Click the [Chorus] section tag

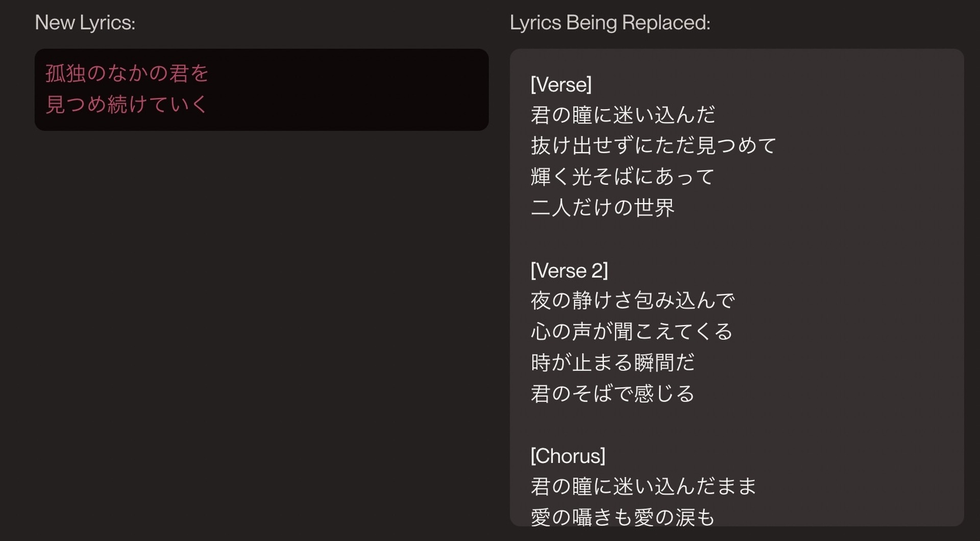[568, 456]
